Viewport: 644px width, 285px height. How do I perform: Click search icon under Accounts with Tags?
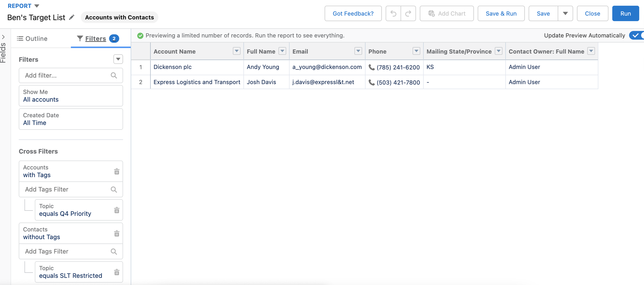click(x=114, y=189)
